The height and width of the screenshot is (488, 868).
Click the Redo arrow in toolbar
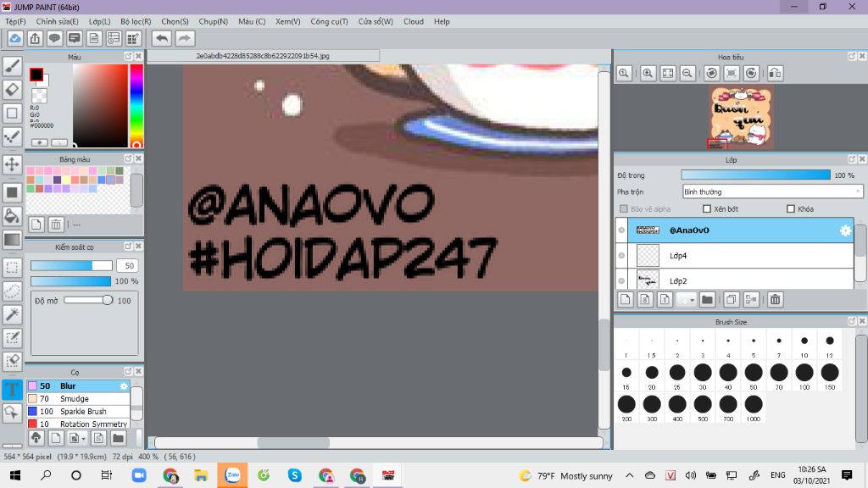click(185, 38)
